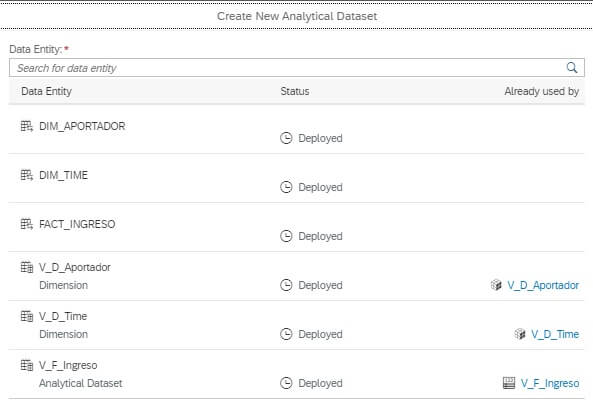The width and height of the screenshot is (593, 404).
Task: Click the V_D_Time view icon
Action: (x=26, y=316)
